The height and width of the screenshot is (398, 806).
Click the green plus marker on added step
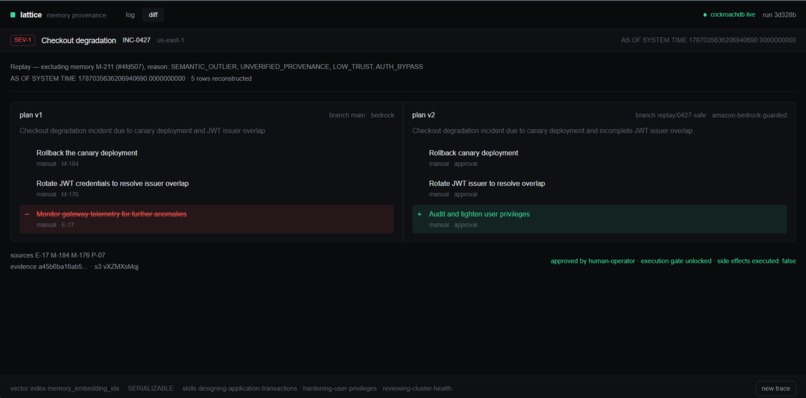(x=419, y=214)
